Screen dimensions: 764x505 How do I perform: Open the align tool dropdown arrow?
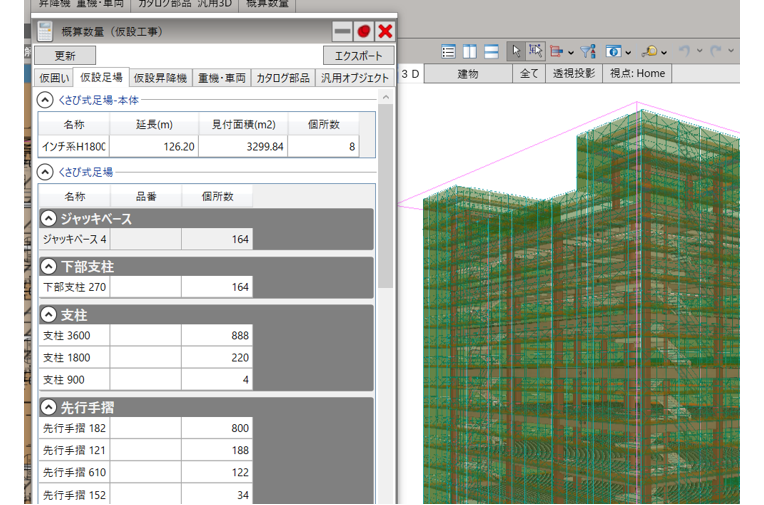570,52
